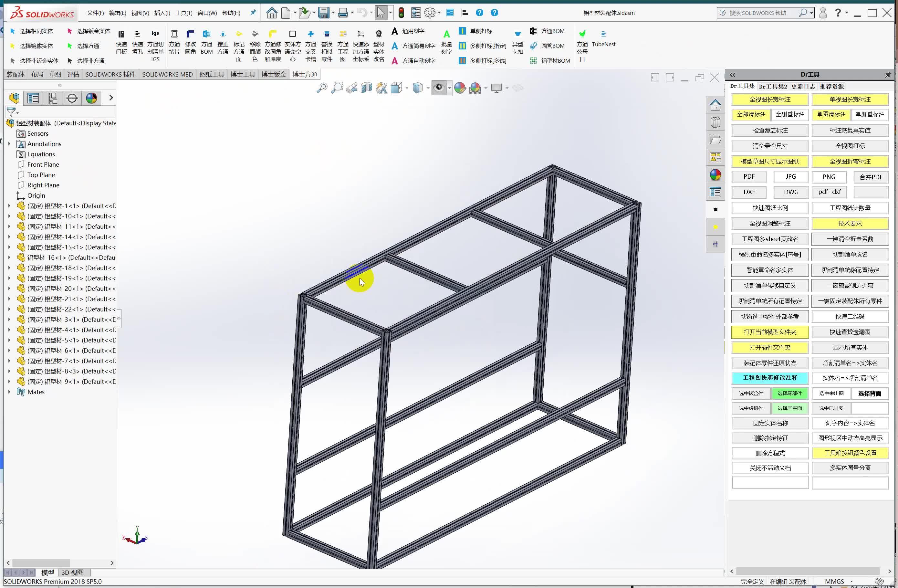The image size is (898, 588).
Task: Click the 修改圆角 tool icon
Action: point(190,34)
